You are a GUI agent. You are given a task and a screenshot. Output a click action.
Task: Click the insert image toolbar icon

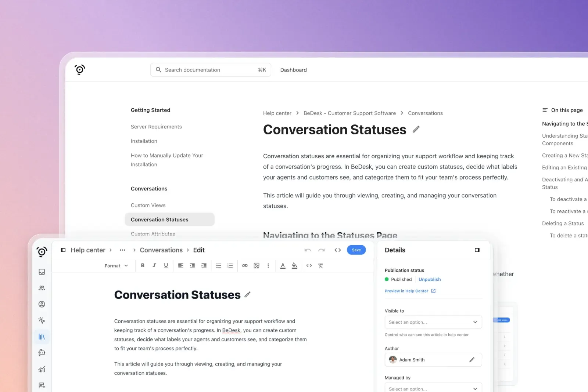(257, 266)
